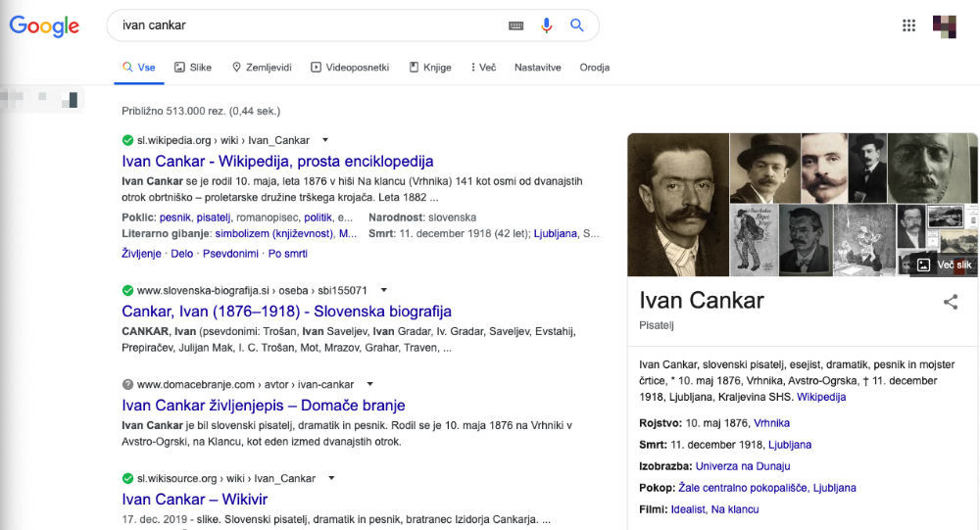Open the account profile avatar
The height and width of the screenshot is (530, 980).
pyautogui.click(x=945, y=26)
